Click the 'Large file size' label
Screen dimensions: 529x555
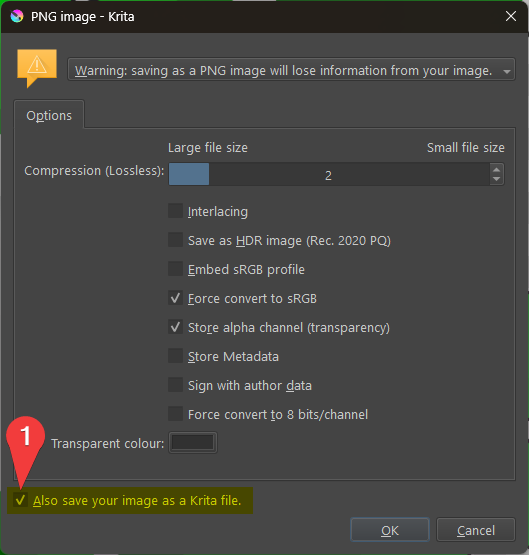[x=208, y=148]
